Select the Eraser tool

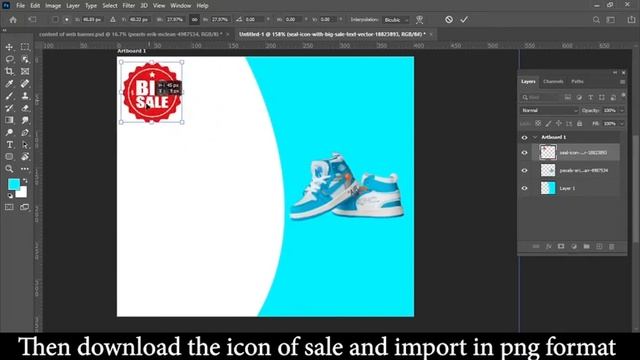tap(25, 108)
